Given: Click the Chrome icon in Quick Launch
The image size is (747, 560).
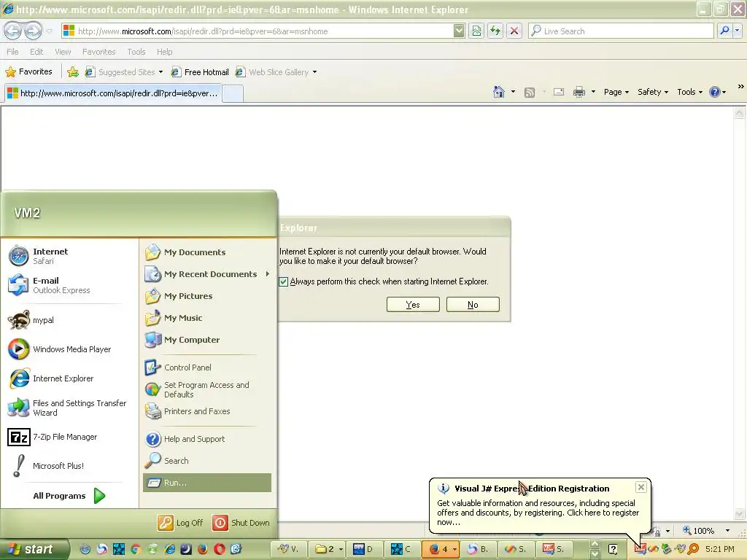Looking at the screenshot, I should tap(135, 549).
